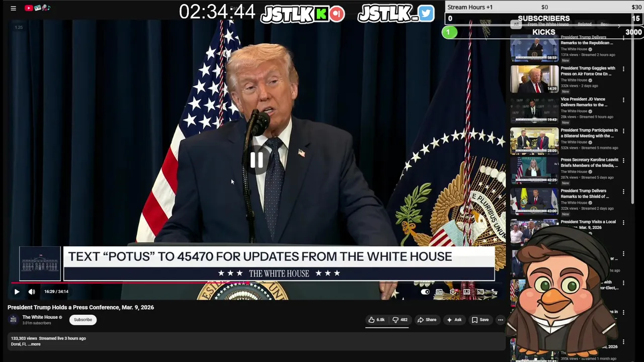Enter fullscreen with the player's fullscreen icon
The width and height of the screenshot is (644, 362).
point(494,292)
